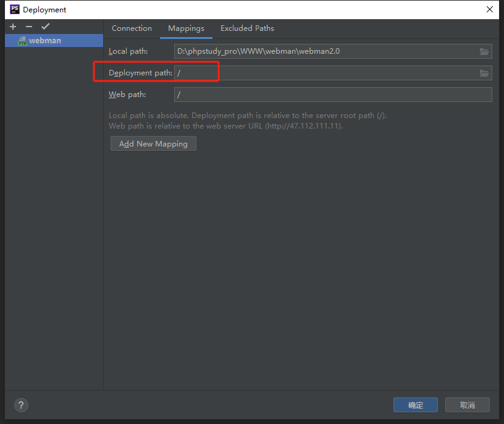Select the Mappings tab
The image size is (504, 424).
186,28
